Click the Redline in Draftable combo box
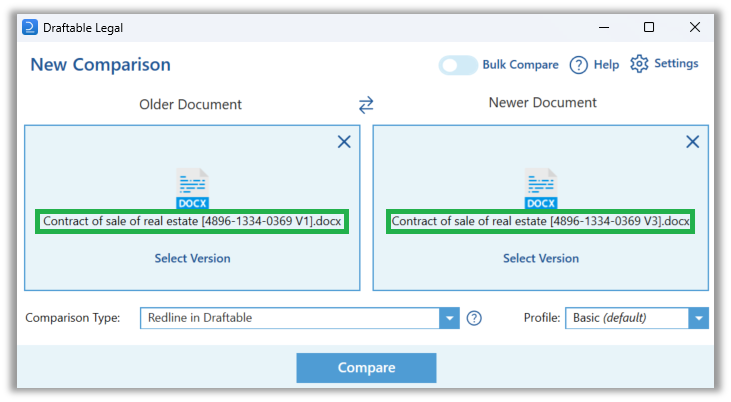 pyautogui.click(x=300, y=318)
